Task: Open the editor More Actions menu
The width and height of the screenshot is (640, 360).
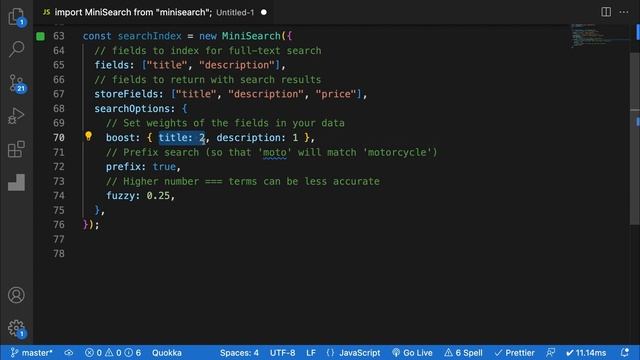Action: pyautogui.click(x=624, y=12)
